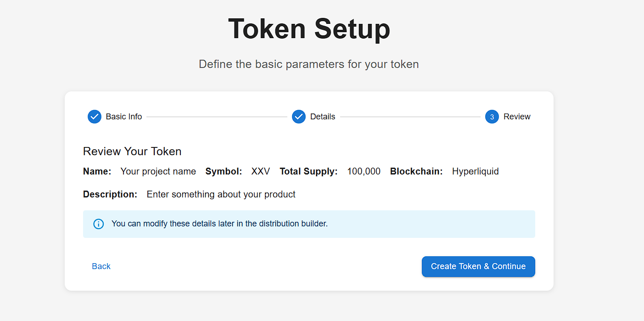
Task: Click the 'Define the basic parameters' subtitle
Action: [308, 64]
